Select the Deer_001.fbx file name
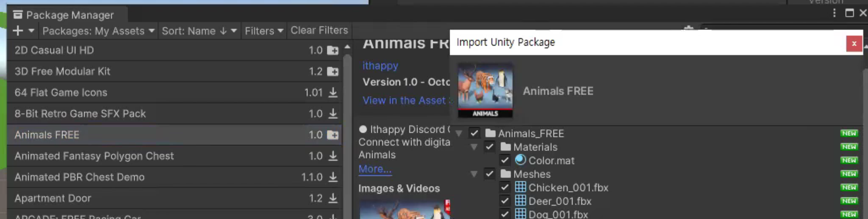This screenshot has width=868, height=219. pyautogui.click(x=560, y=201)
